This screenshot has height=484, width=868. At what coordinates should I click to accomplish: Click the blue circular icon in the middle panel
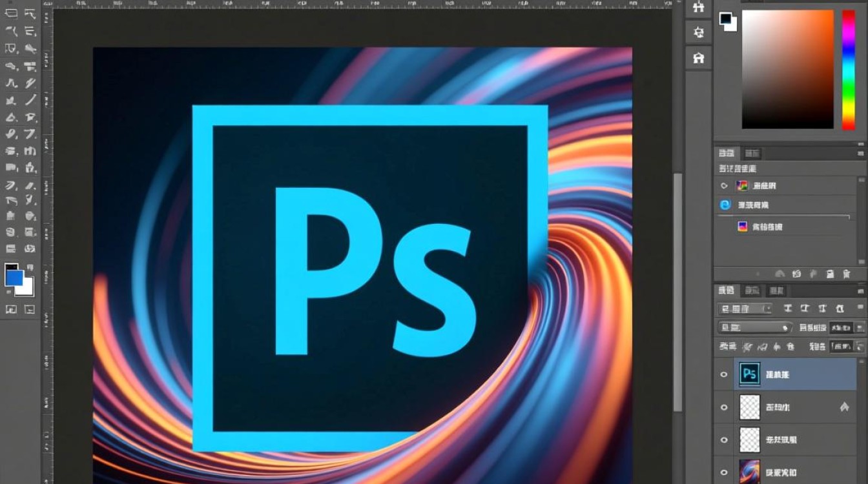coord(725,205)
